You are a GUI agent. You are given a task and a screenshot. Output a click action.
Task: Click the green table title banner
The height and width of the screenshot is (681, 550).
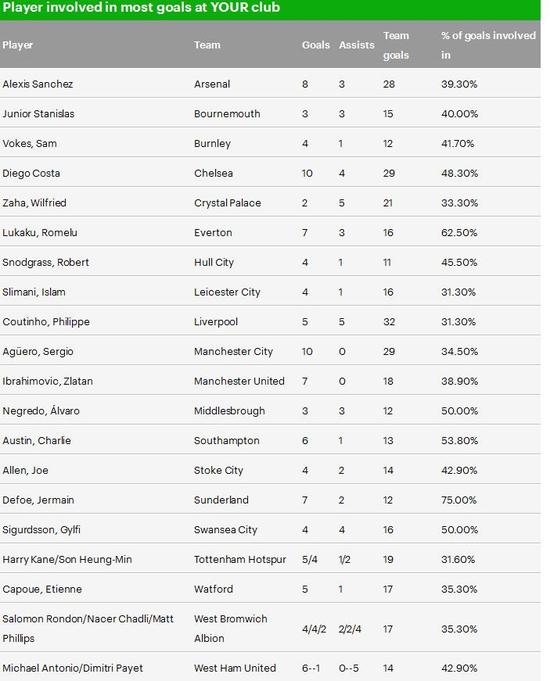point(270,9)
